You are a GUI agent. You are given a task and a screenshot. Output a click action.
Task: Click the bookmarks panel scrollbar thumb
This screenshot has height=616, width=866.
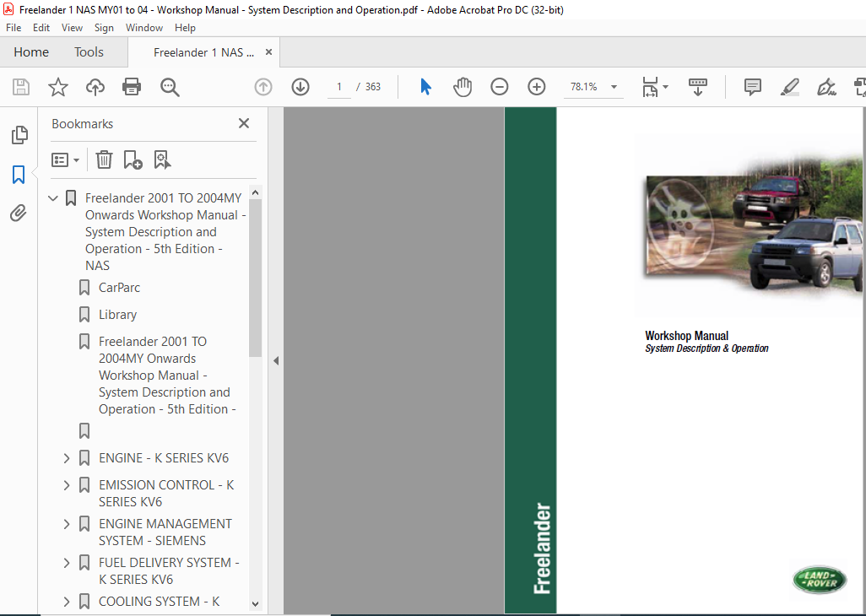tap(255, 278)
